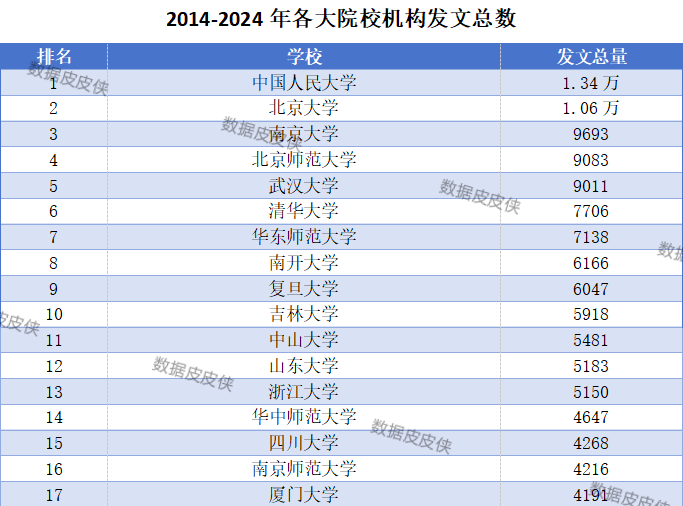
Task: Select the 学校 column header
Action: tap(304, 57)
